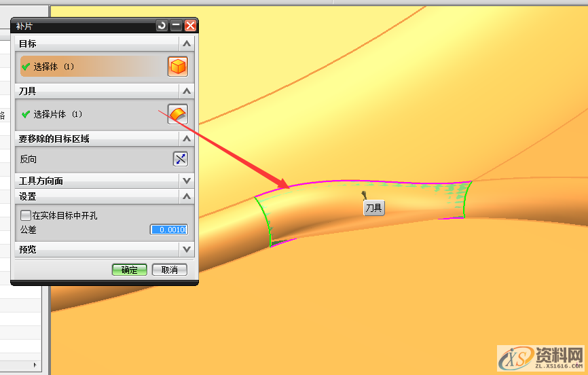Expand the 预览 section

(187, 249)
